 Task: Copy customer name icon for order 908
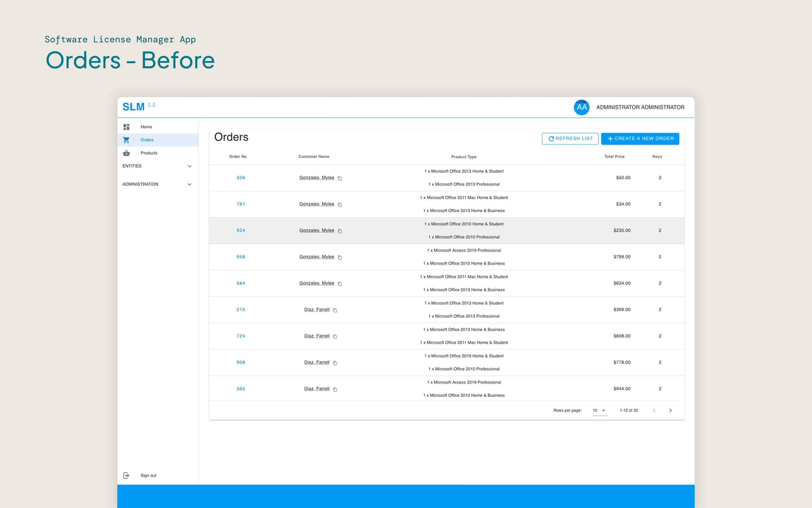click(x=335, y=363)
